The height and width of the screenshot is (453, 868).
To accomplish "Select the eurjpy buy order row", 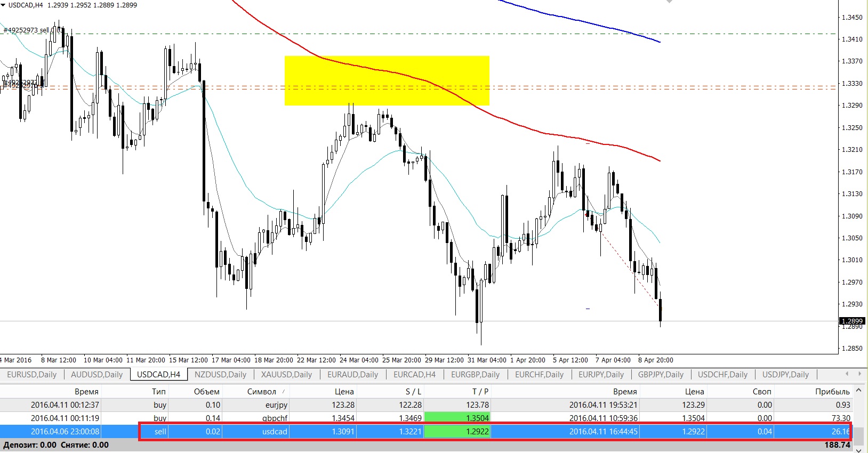I will pos(426,405).
